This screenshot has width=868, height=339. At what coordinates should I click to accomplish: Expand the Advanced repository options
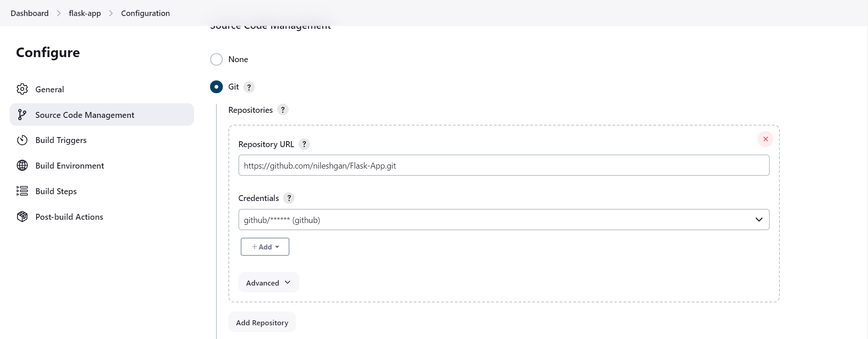tap(268, 283)
